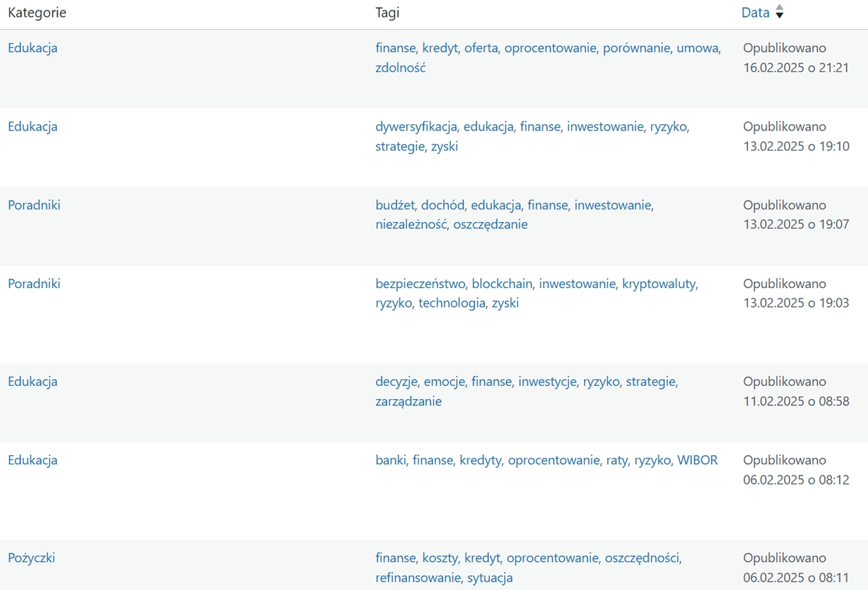This screenshot has height=590, width=868.
Task: Select the blockchain tag
Action: coord(502,284)
